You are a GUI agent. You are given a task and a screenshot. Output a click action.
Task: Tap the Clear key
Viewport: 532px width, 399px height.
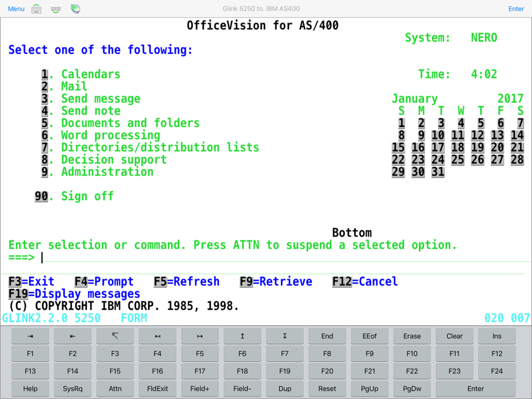point(454,336)
